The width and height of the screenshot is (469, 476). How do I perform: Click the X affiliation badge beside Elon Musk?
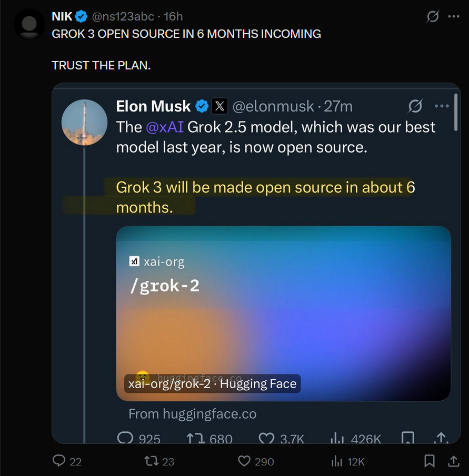pos(219,106)
